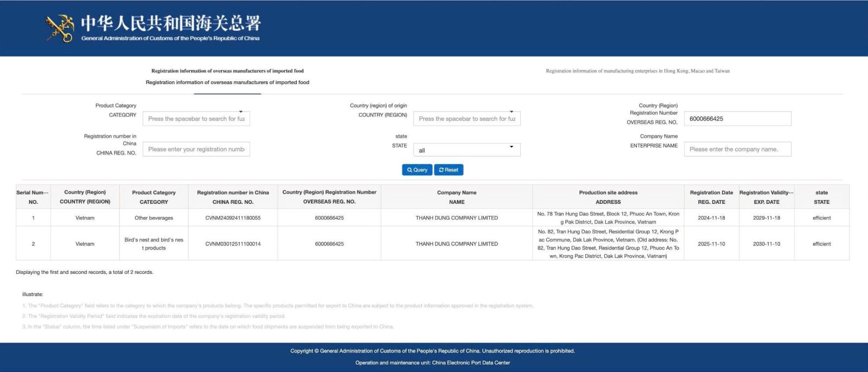Click the Query button
868x372 pixels.
pos(417,170)
